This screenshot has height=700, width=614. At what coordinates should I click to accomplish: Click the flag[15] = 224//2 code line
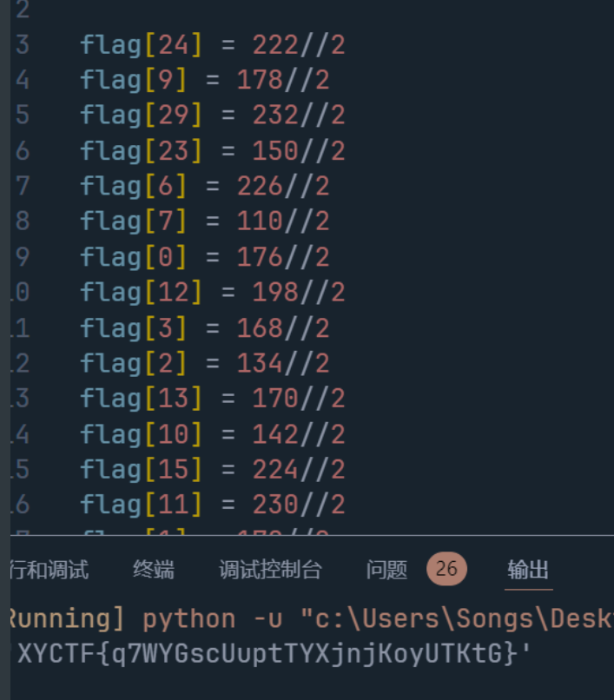pyautogui.click(x=212, y=469)
